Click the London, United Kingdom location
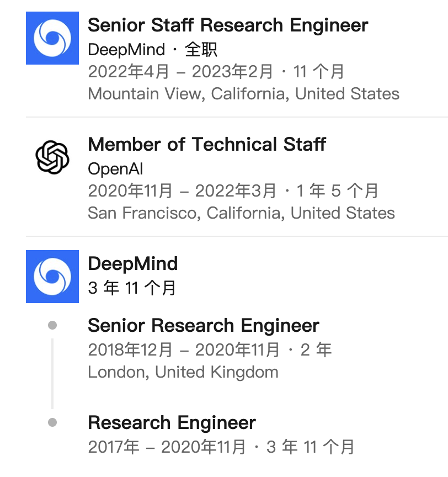 coord(183,372)
